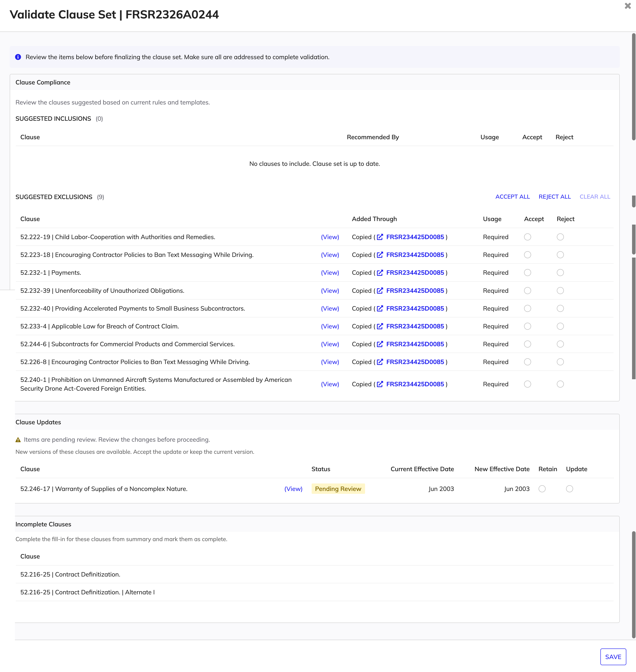The width and height of the screenshot is (636, 672).
Task: Save the clause set validation
Action: pyautogui.click(x=613, y=657)
